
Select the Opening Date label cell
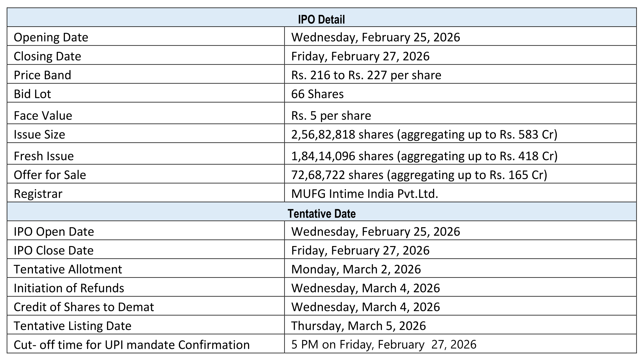tap(51, 37)
